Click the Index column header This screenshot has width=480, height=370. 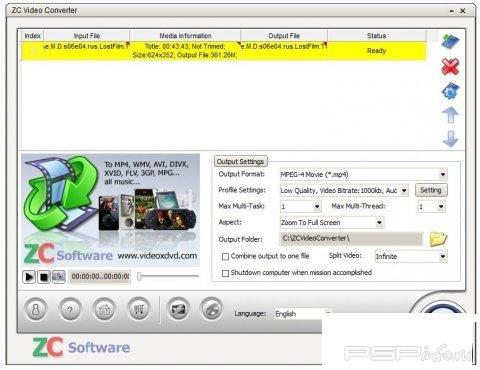pyautogui.click(x=33, y=36)
